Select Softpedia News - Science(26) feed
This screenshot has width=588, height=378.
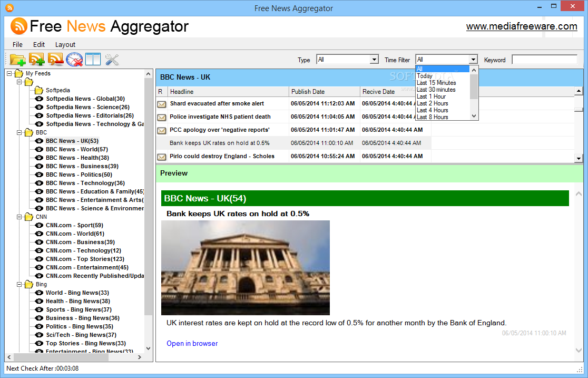88,107
